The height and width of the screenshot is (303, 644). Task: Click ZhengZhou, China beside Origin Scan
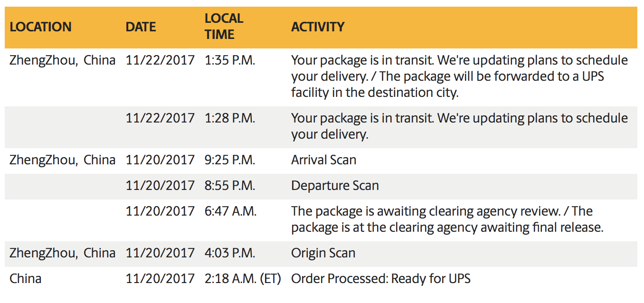click(x=63, y=253)
